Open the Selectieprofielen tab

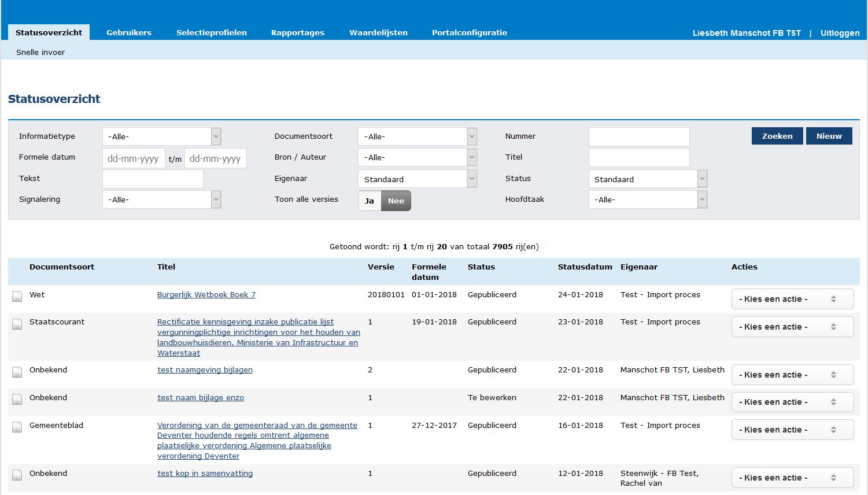pos(212,32)
